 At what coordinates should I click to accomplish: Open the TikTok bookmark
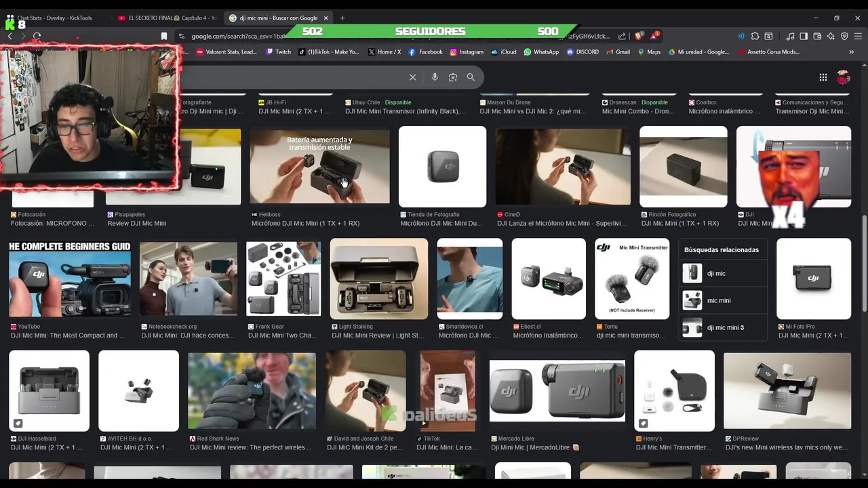(329, 52)
